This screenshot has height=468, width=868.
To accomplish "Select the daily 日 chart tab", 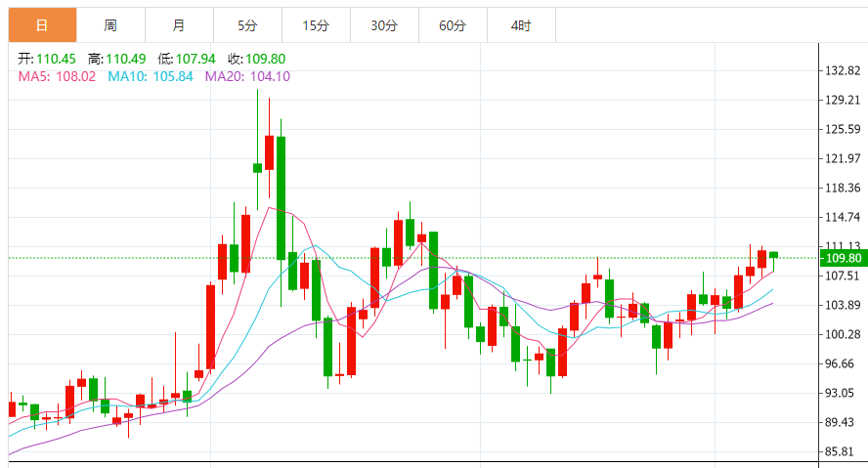I will 43,25.
